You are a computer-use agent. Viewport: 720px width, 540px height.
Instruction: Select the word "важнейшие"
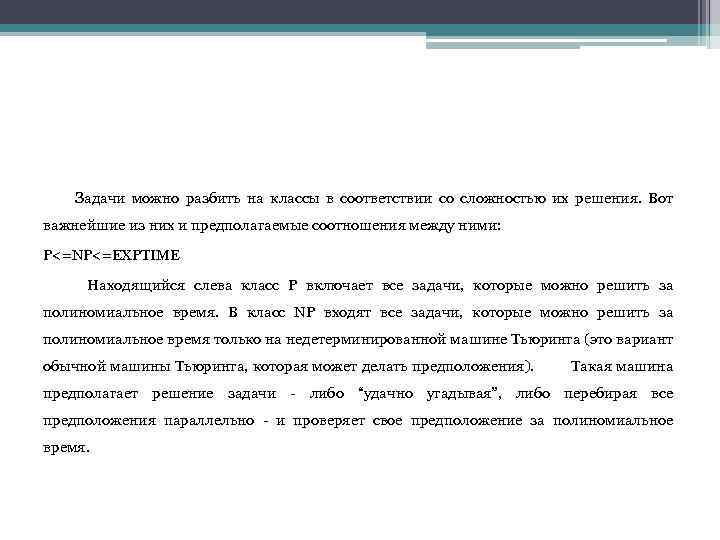coord(84,226)
